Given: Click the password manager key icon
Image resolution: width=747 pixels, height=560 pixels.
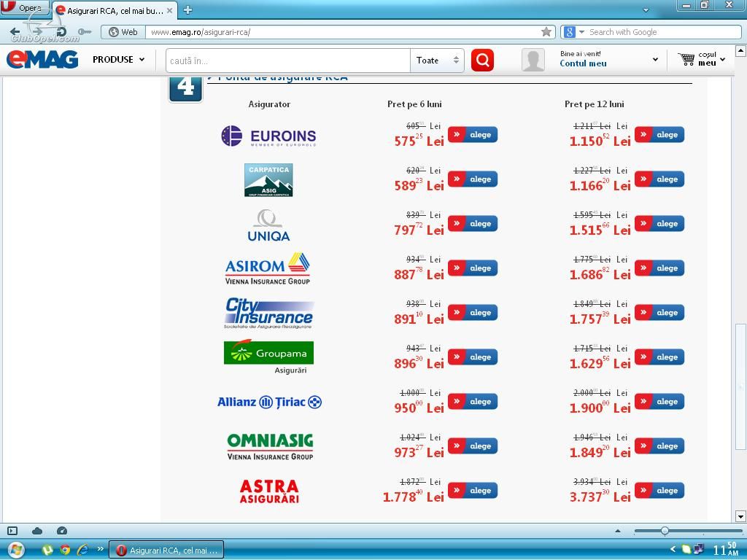Looking at the screenshot, I should [x=85, y=32].
